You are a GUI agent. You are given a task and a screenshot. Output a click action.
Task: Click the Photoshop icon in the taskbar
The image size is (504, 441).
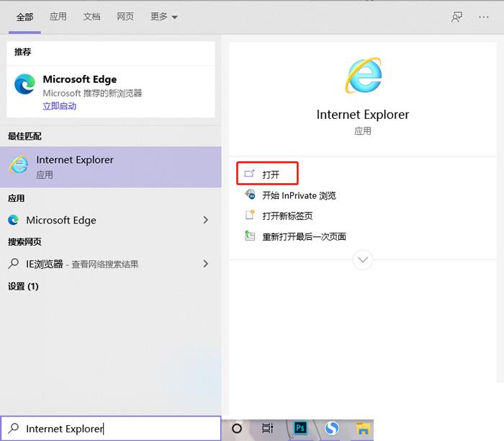coord(300,428)
